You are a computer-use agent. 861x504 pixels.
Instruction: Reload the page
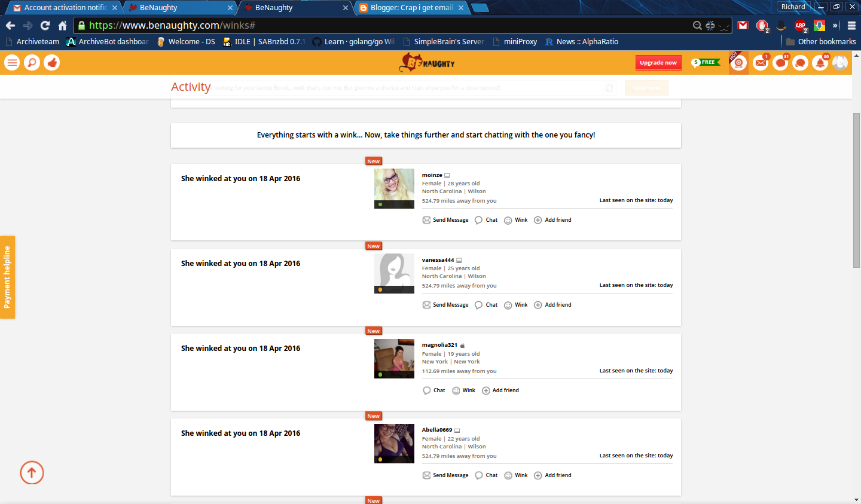[x=45, y=25]
